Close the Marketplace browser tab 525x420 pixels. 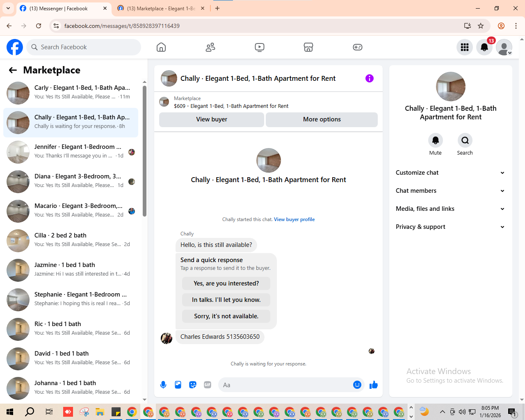tap(203, 8)
